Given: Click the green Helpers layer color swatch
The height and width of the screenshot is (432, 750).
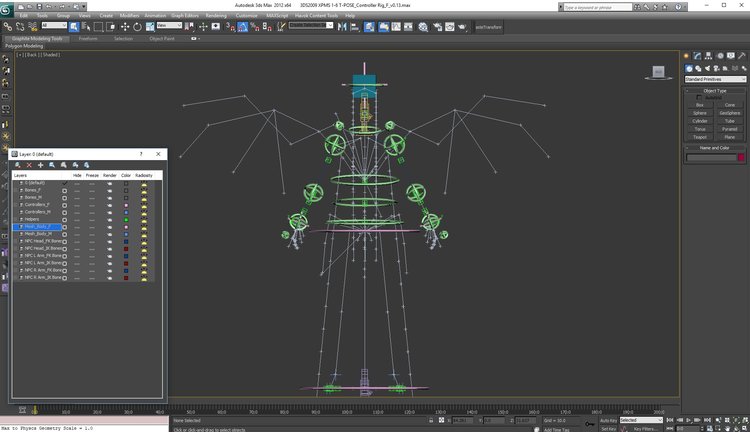Looking at the screenshot, I should [126, 220].
